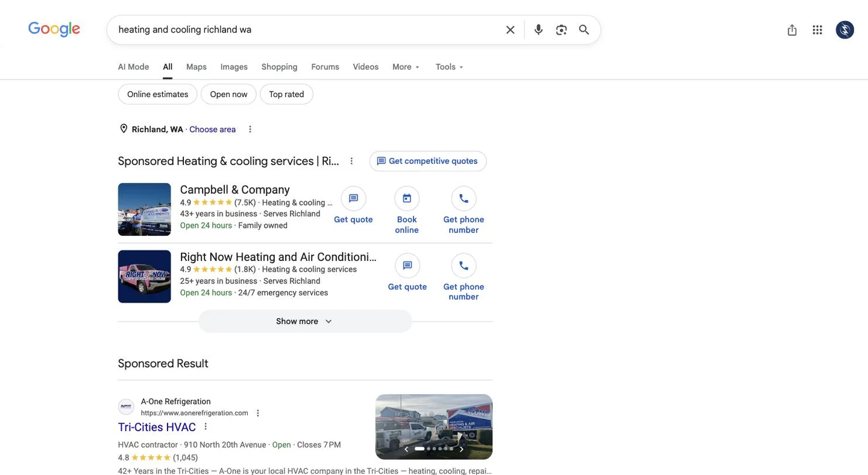Clear the search box text
Viewport: 868px width, 475px height.
[510, 30]
